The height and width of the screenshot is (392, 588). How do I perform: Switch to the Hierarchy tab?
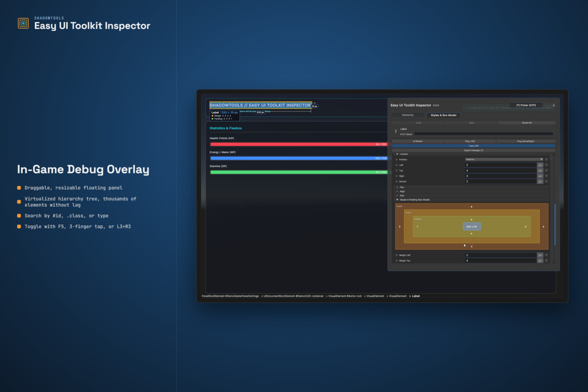tap(408, 115)
